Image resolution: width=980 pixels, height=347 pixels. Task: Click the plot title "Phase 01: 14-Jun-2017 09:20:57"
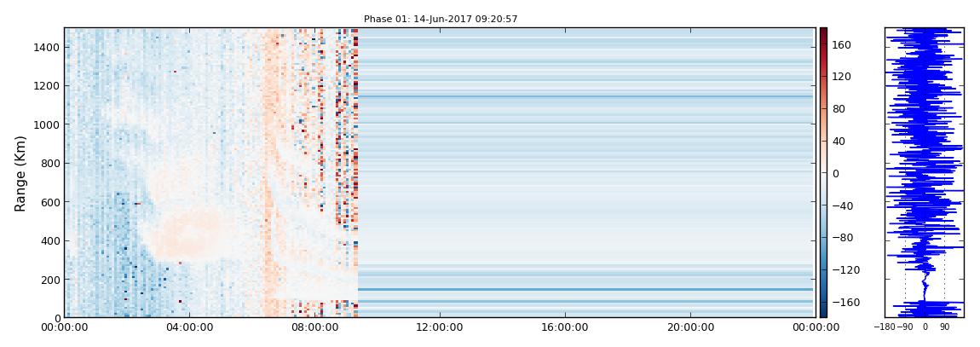coord(441,20)
